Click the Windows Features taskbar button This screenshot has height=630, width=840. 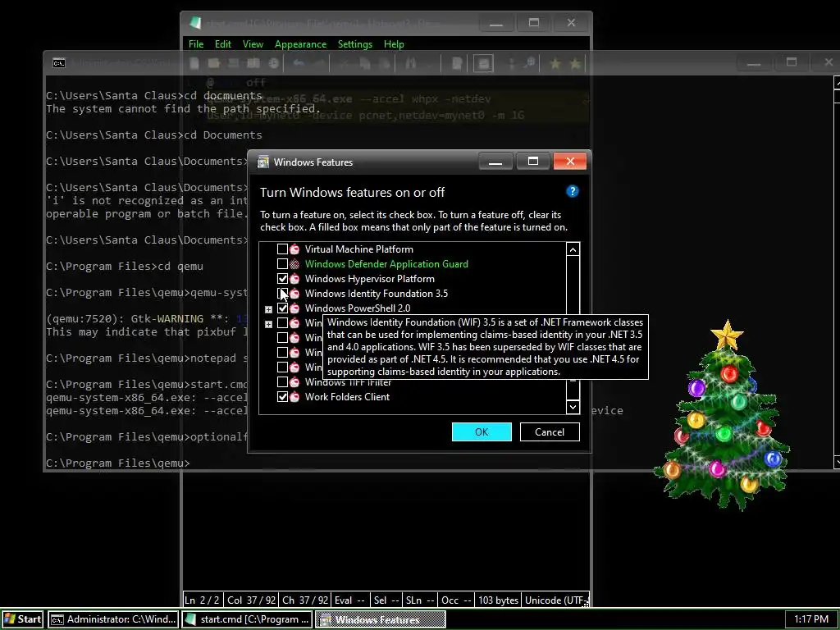point(381,619)
